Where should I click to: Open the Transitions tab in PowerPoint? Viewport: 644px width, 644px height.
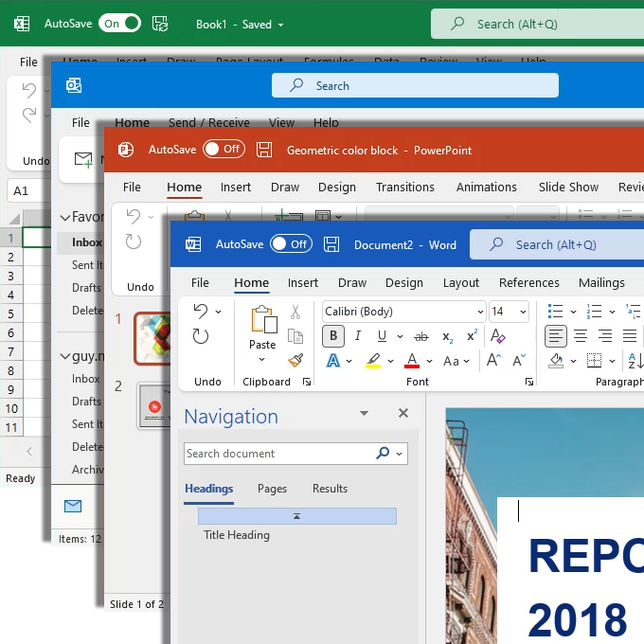(x=404, y=187)
